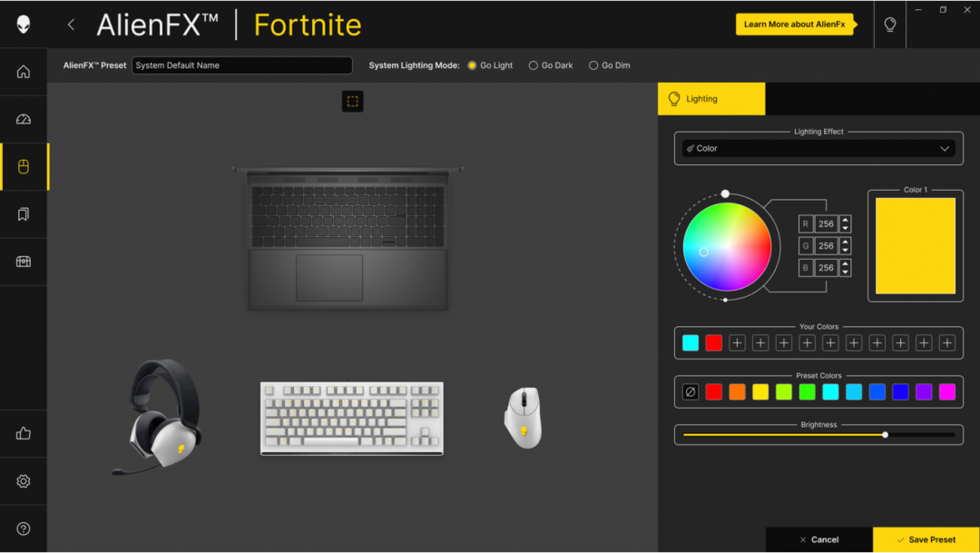Select the Go Dim radio button

pos(593,65)
